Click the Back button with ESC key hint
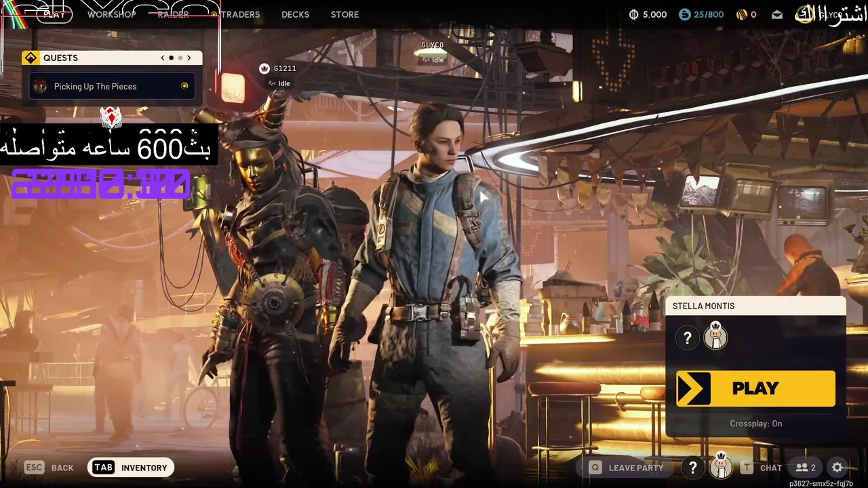868x488 pixels. [x=49, y=468]
